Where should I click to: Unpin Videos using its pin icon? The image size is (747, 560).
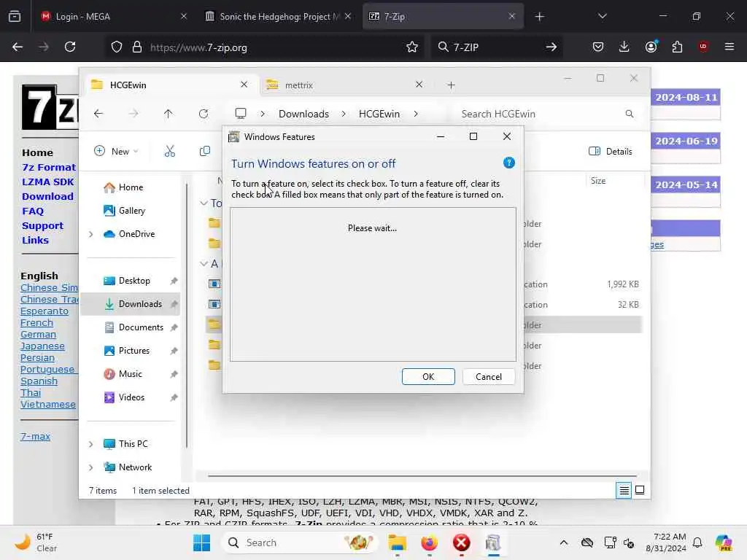coord(174,397)
